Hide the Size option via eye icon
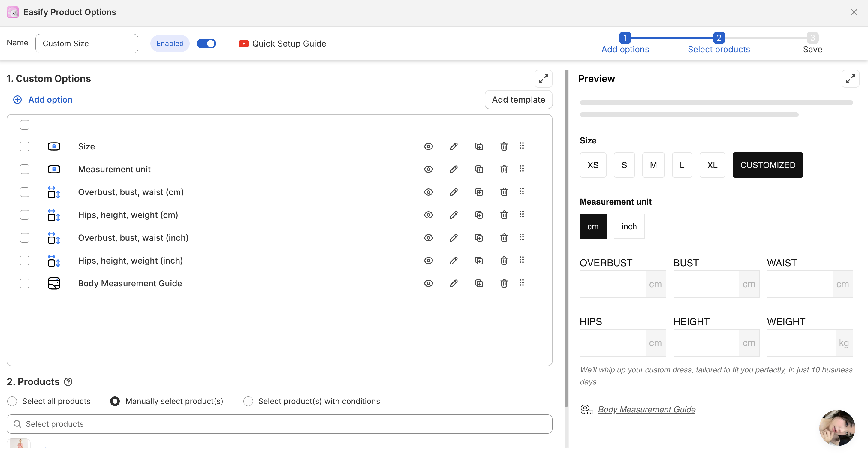 coord(428,146)
